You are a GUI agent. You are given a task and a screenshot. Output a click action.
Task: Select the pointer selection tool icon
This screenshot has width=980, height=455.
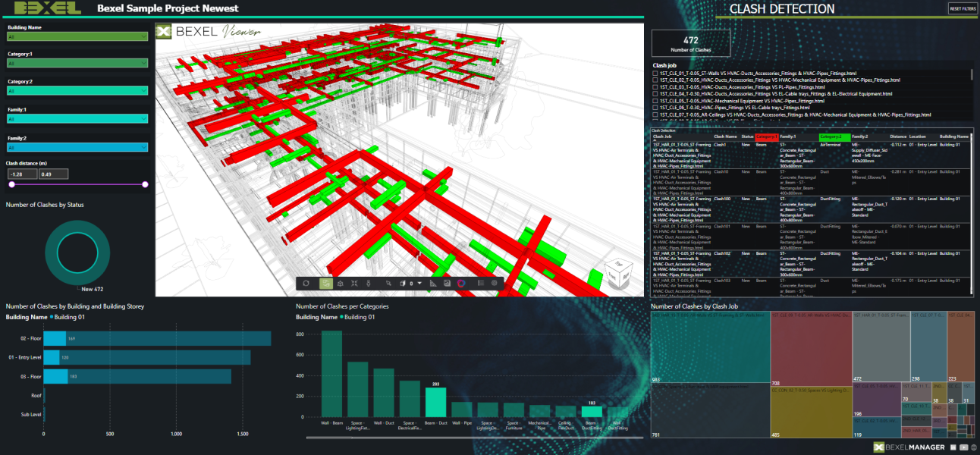388,284
